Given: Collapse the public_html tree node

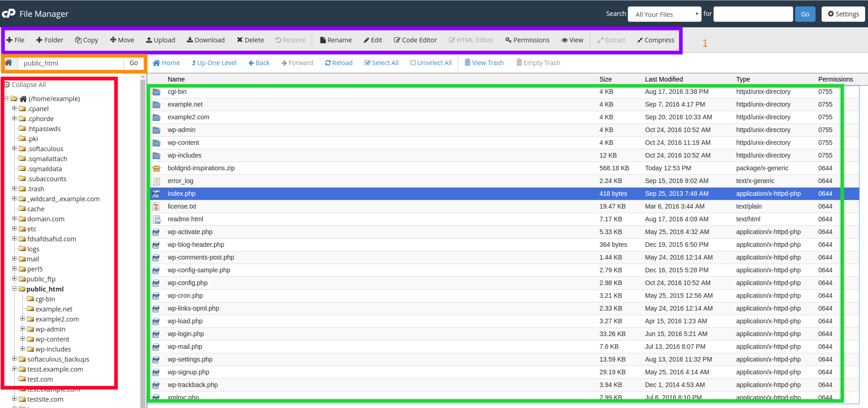Looking at the screenshot, I should [14, 289].
